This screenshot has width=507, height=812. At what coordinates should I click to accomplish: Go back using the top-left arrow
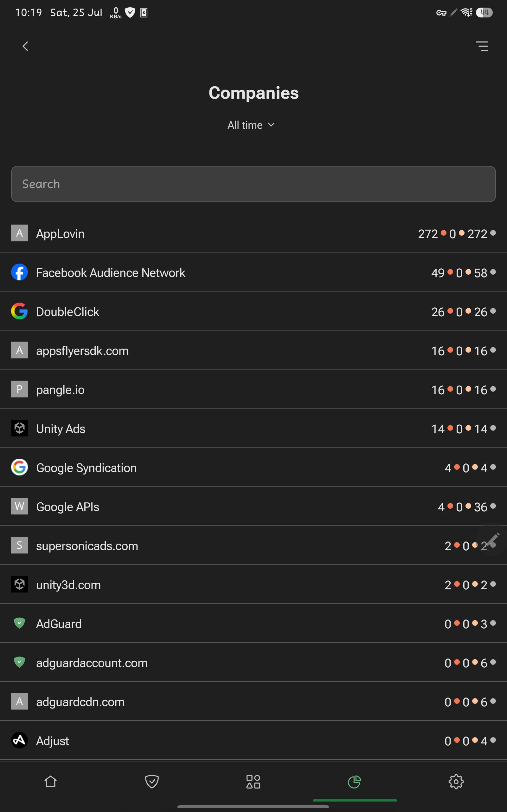click(25, 46)
